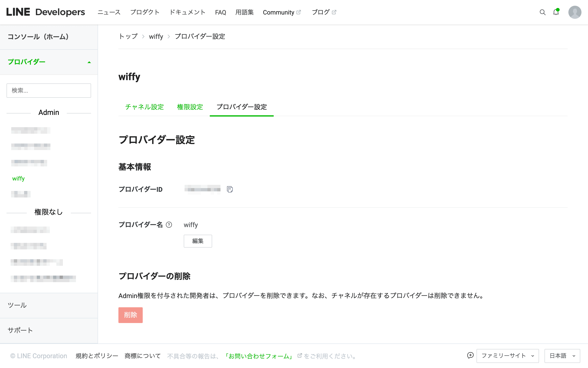Click the feedback speech bubble icon in footer
This screenshot has height=368, width=588.
click(470, 356)
